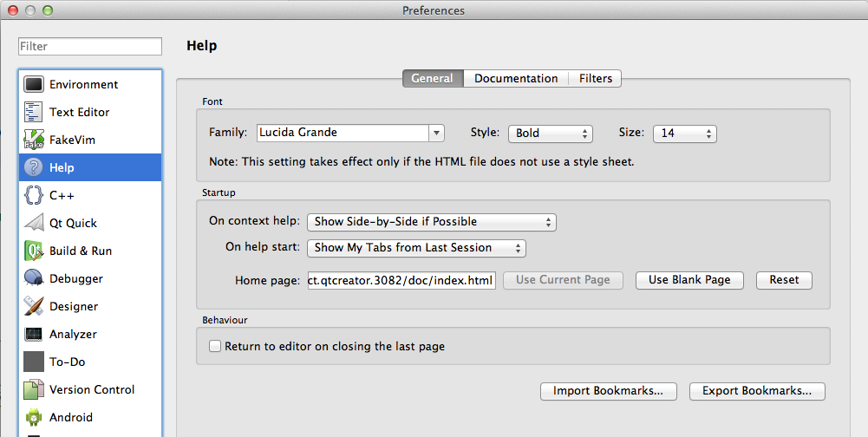The height and width of the screenshot is (437, 868).
Task: Open the Debugger bug icon
Action: [34, 278]
